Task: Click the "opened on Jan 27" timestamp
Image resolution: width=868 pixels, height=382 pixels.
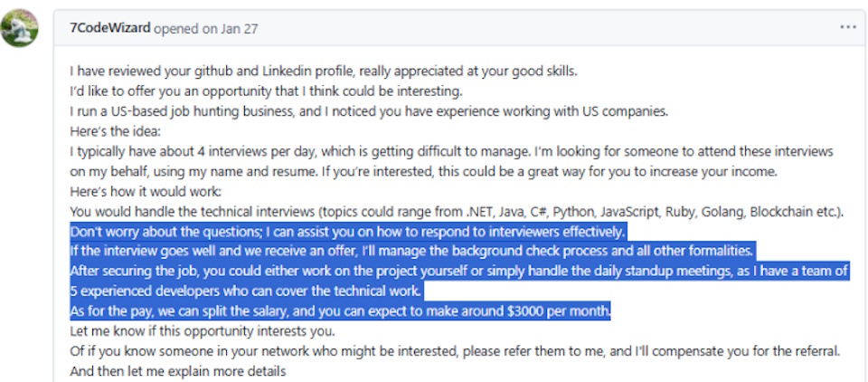Action: (x=206, y=28)
